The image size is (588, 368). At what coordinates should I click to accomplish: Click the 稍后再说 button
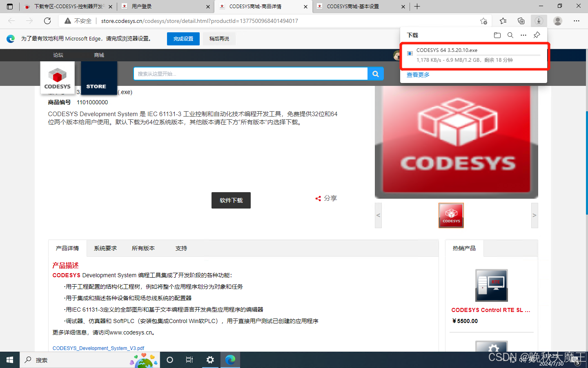(x=219, y=39)
